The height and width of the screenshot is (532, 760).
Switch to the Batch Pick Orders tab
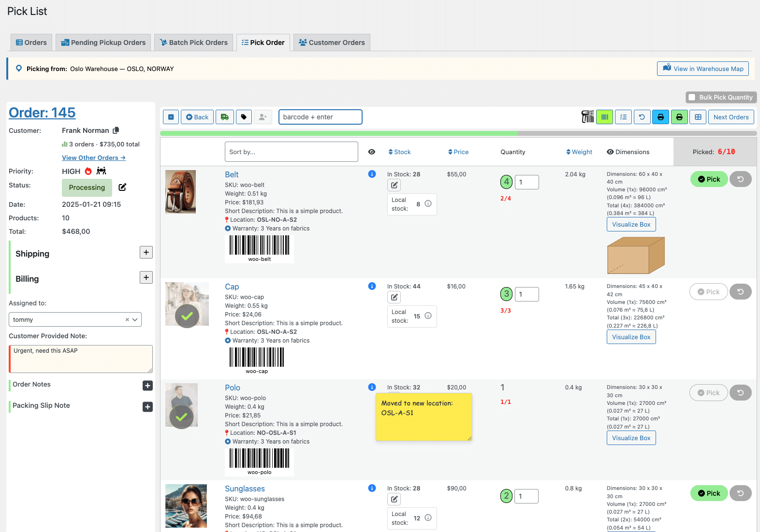tap(193, 43)
